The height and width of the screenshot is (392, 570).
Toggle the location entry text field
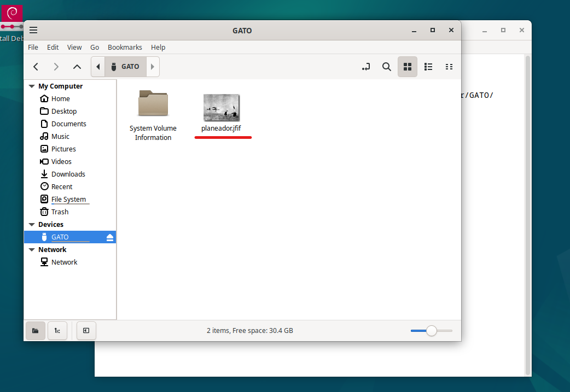pos(366,67)
